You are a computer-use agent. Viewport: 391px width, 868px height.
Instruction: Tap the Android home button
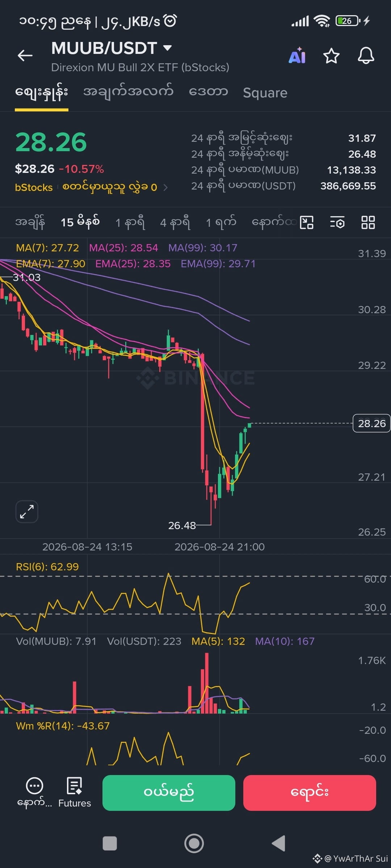pyautogui.click(x=194, y=843)
